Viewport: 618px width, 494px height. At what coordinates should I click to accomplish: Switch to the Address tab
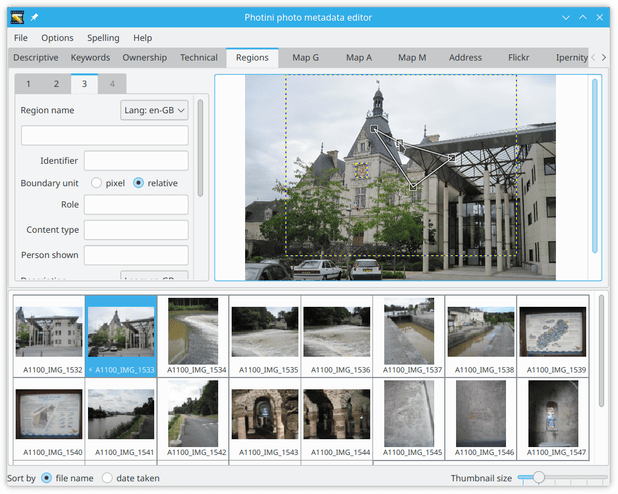pyautogui.click(x=465, y=58)
